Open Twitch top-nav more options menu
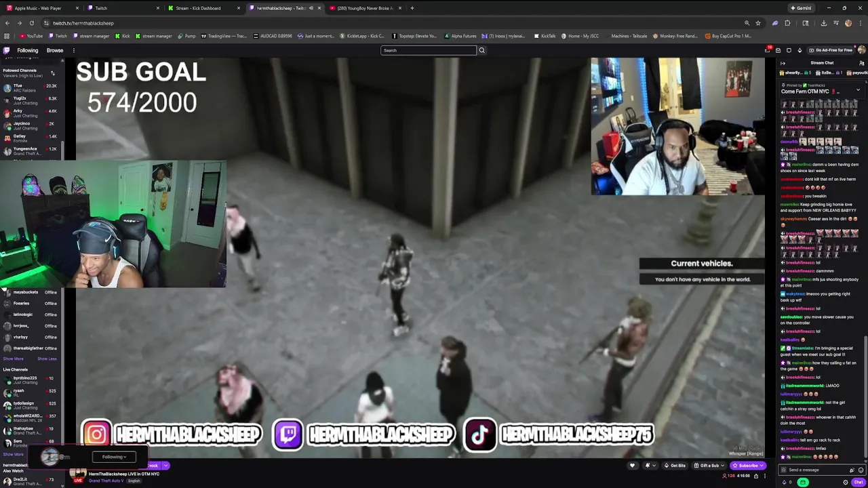The image size is (868, 488). tap(73, 50)
